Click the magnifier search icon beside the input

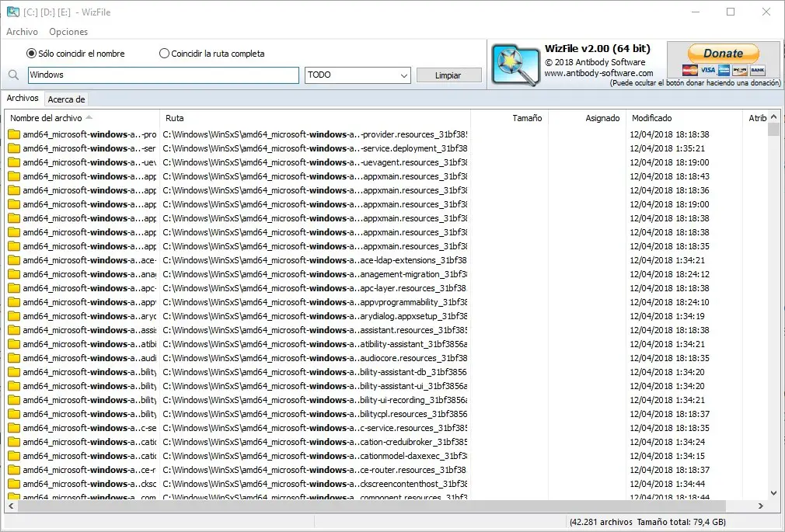pyautogui.click(x=13, y=75)
